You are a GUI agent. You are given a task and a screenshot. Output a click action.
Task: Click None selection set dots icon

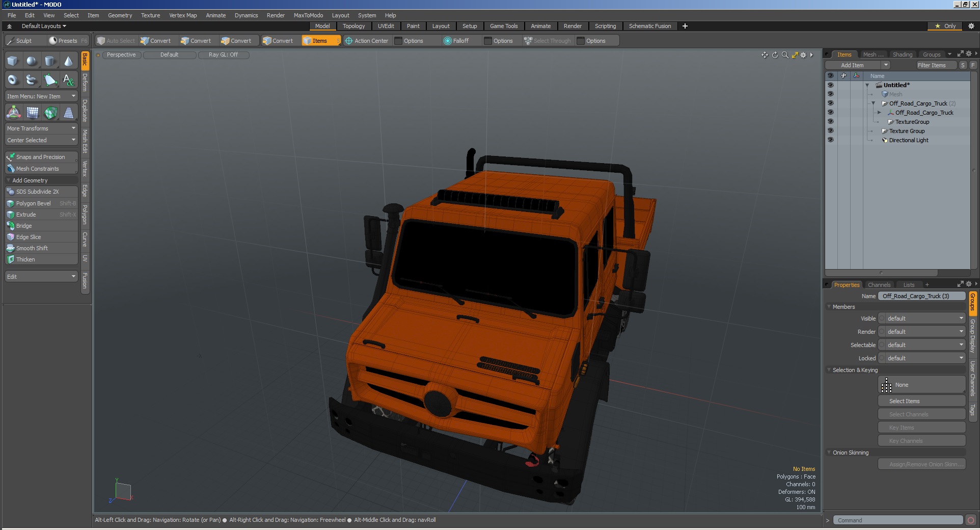(886, 385)
